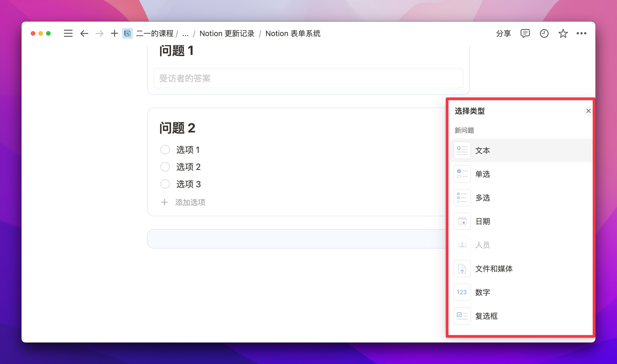Screen dimensions: 617x364
Task: Choose the 多选 question type icon
Action: tap(462, 197)
